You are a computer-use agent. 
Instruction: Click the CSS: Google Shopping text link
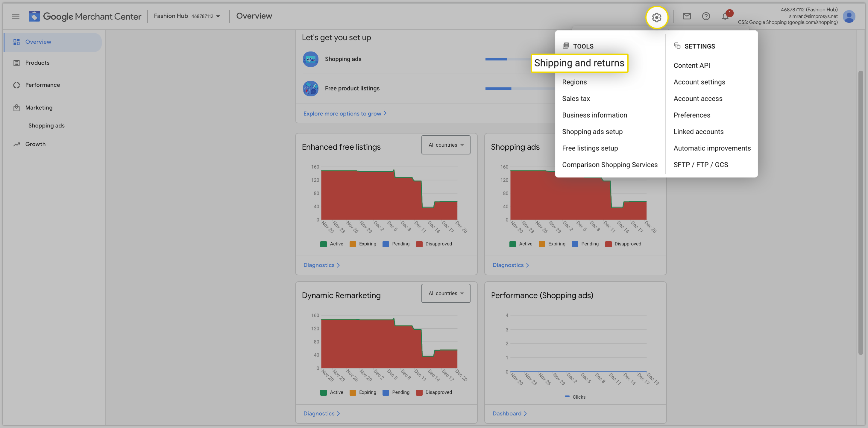coord(787,22)
